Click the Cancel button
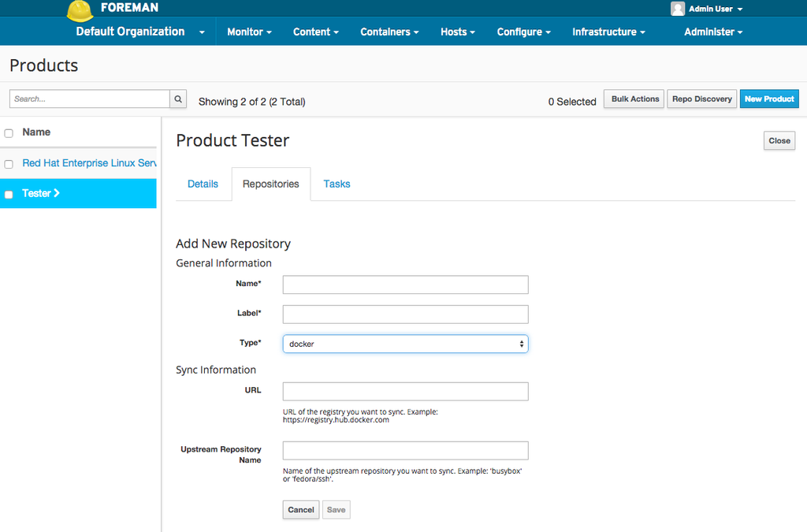This screenshot has width=807, height=532. coord(301,510)
